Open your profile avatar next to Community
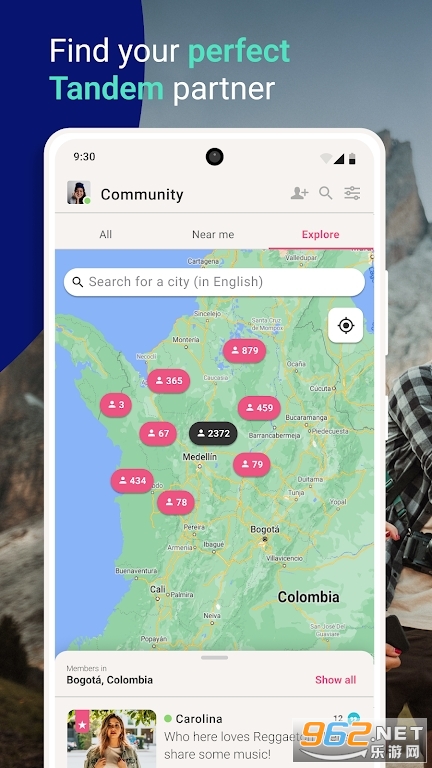Viewport: 432px width, 768px height. (x=79, y=192)
